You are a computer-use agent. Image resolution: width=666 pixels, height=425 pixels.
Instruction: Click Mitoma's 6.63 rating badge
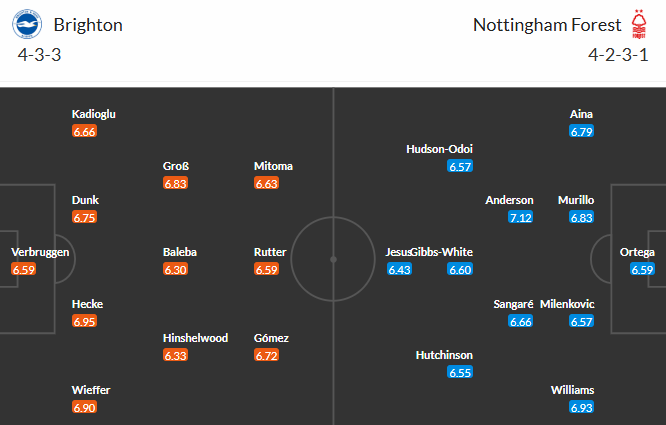(x=267, y=183)
